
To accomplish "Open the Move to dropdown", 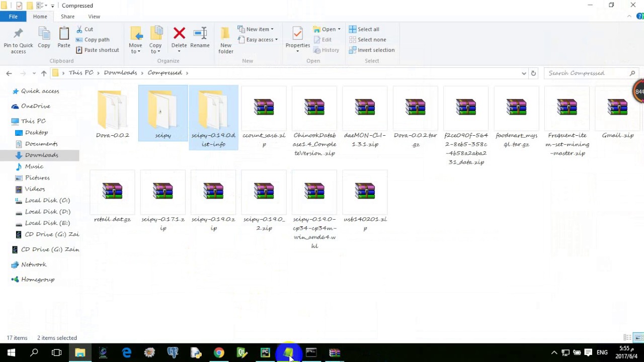I will 135,48.
